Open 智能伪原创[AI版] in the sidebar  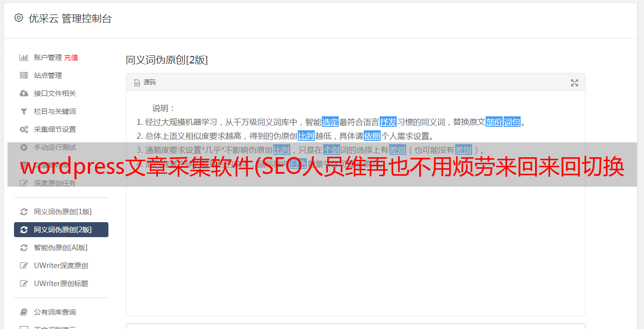click(x=60, y=248)
